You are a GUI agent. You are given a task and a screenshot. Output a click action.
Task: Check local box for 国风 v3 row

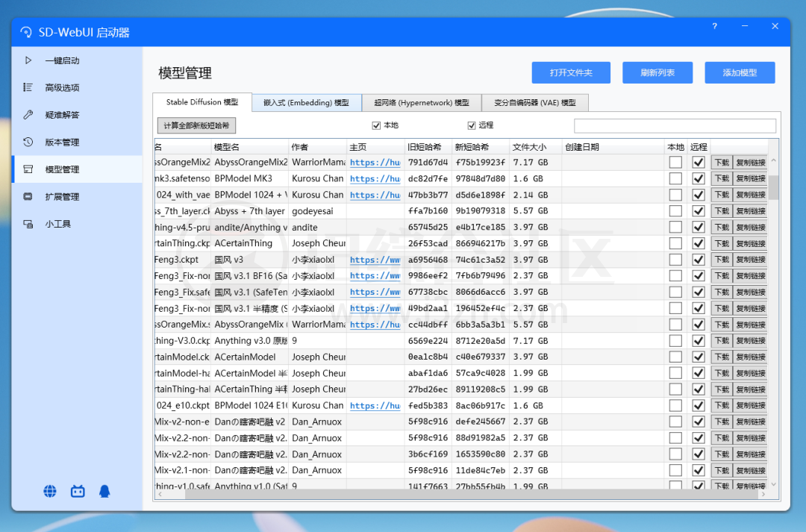pos(675,260)
